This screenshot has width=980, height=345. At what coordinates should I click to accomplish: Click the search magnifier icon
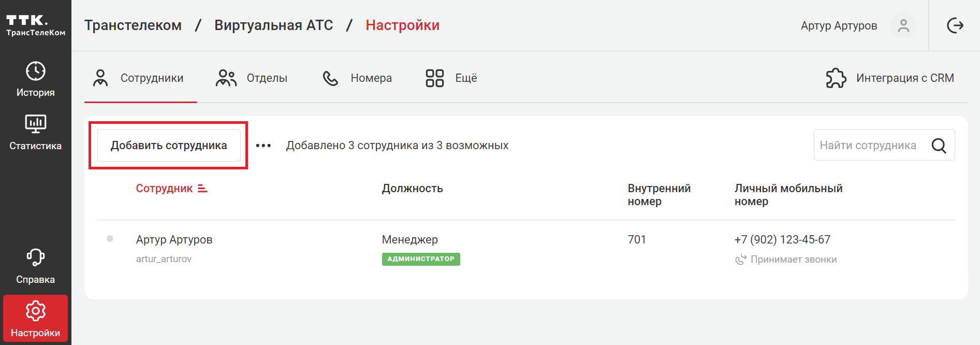click(939, 146)
